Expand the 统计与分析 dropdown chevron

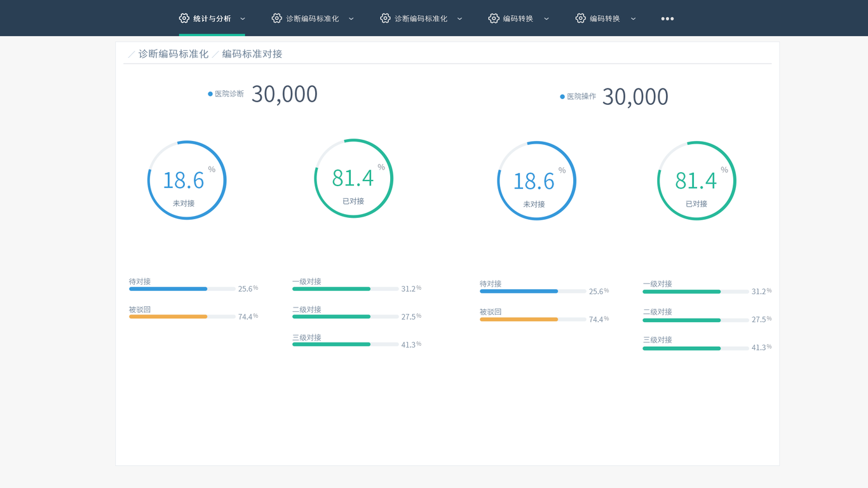click(243, 19)
